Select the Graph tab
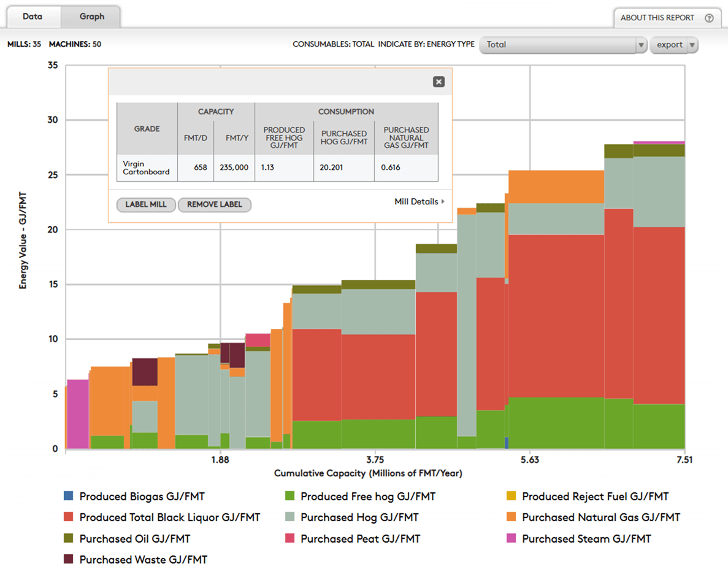Image resolution: width=728 pixels, height=569 pixels. tap(92, 17)
